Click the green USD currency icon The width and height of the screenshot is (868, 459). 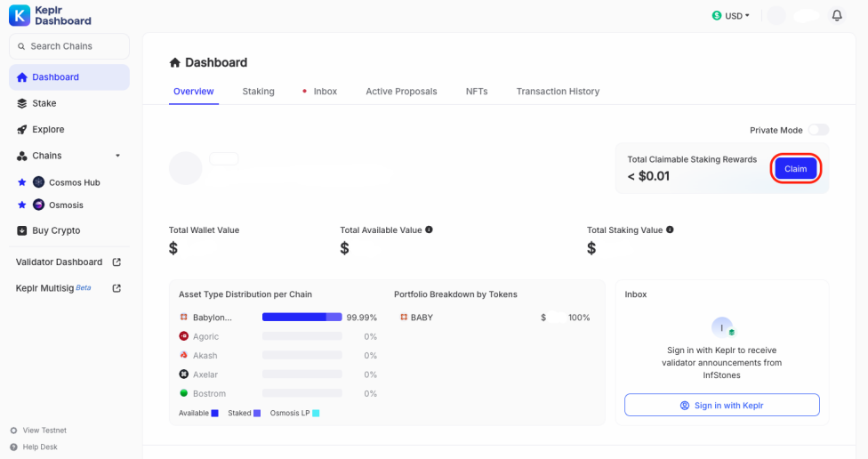(x=717, y=15)
